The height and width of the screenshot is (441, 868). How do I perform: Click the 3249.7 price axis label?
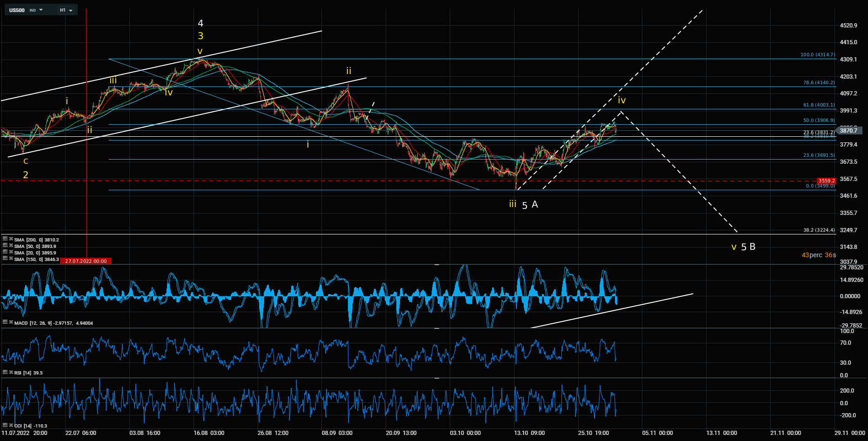click(848, 230)
